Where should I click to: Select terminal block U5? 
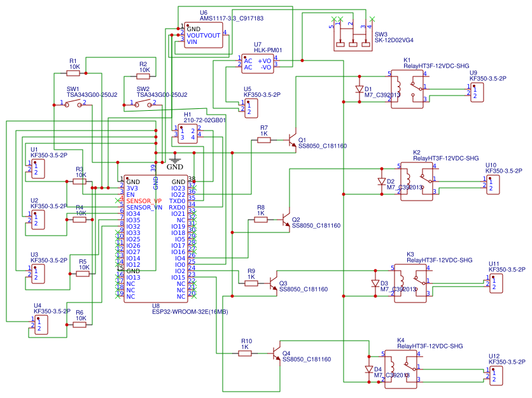pos(251,108)
